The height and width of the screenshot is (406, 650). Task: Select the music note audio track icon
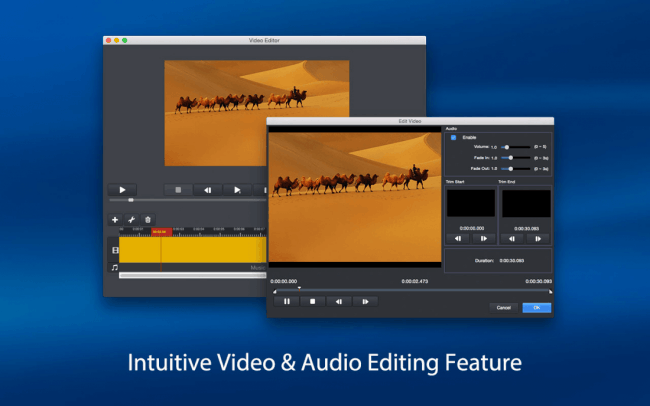(x=115, y=267)
